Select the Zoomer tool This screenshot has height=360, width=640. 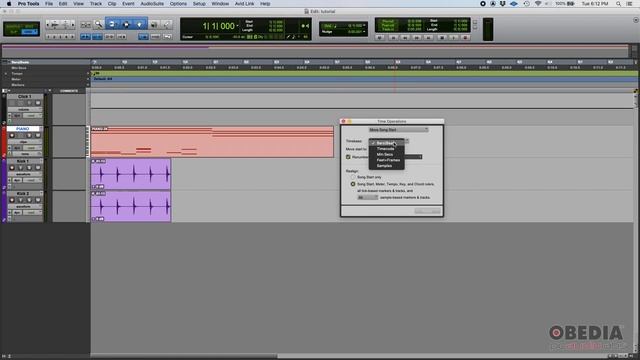[98, 24]
